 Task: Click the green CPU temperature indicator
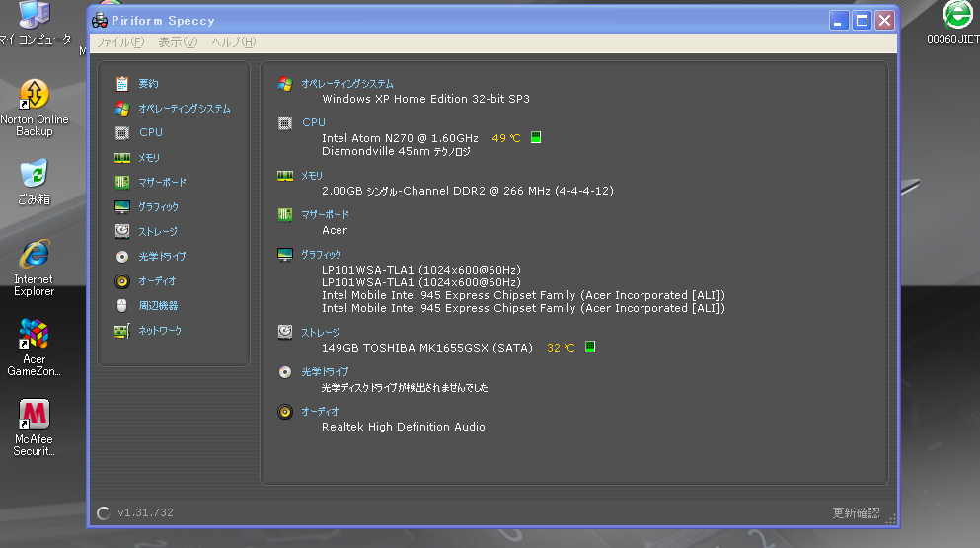(536, 137)
